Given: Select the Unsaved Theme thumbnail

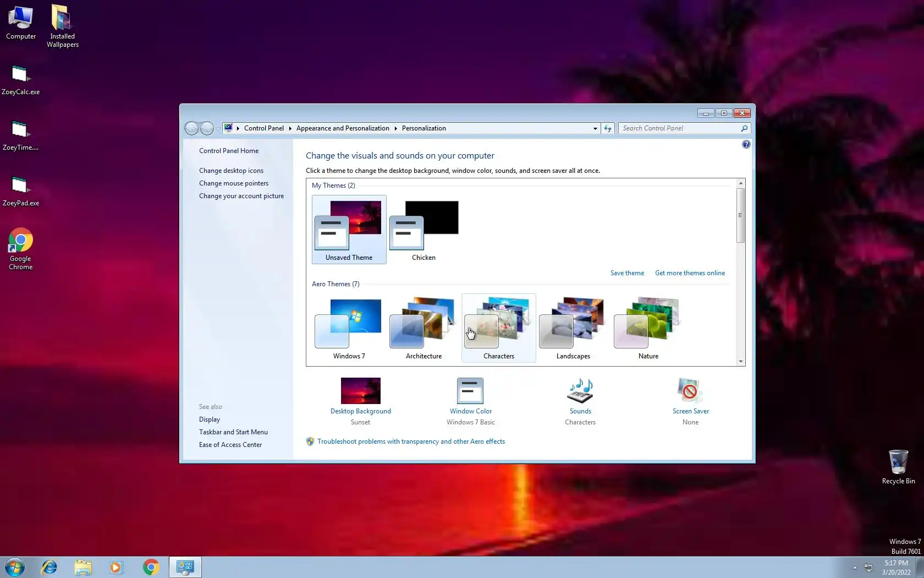Looking at the screenshot, I should pyautogui.click(x=349, y=230).
